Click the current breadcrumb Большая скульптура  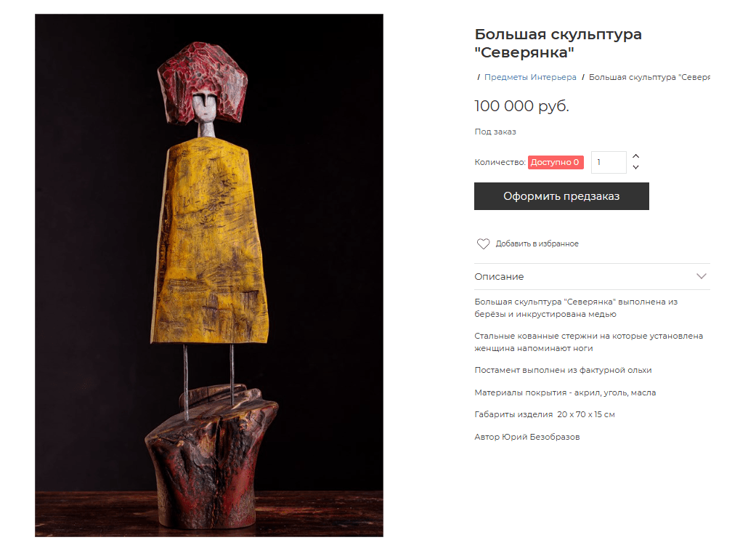649,77
